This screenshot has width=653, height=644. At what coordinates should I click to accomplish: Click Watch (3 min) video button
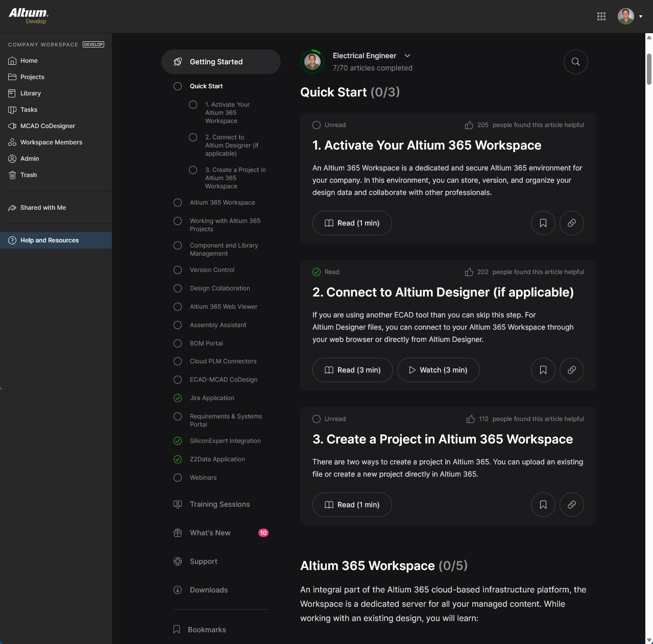[438, 370]
